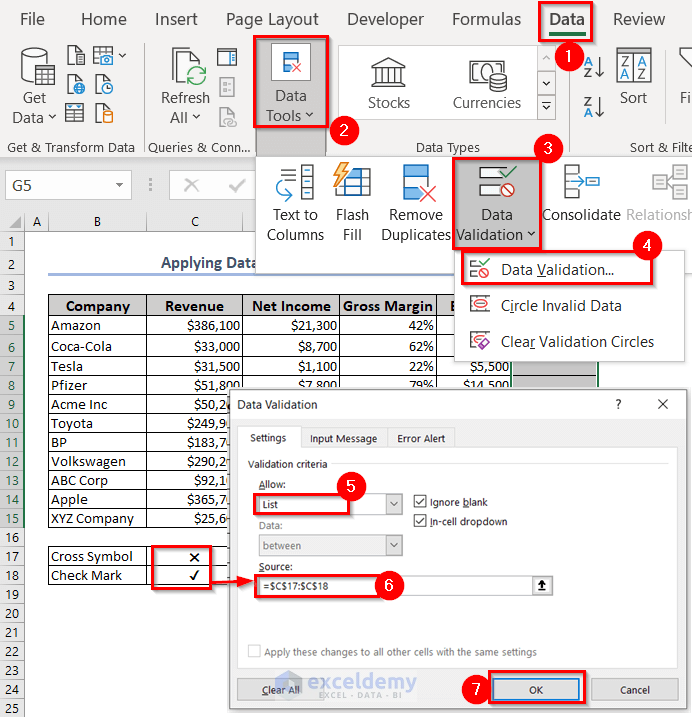Click the dialog help question mark
692x717 pixels.
(x=618, y=404)
